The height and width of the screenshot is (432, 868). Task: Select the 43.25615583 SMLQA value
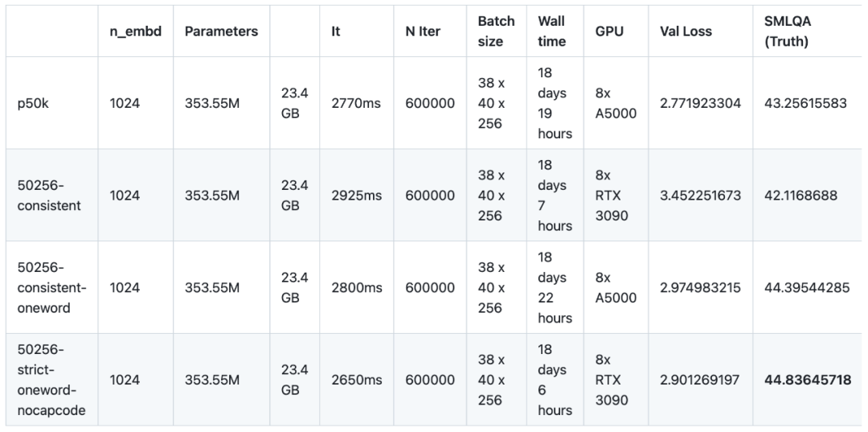[805, 103]
